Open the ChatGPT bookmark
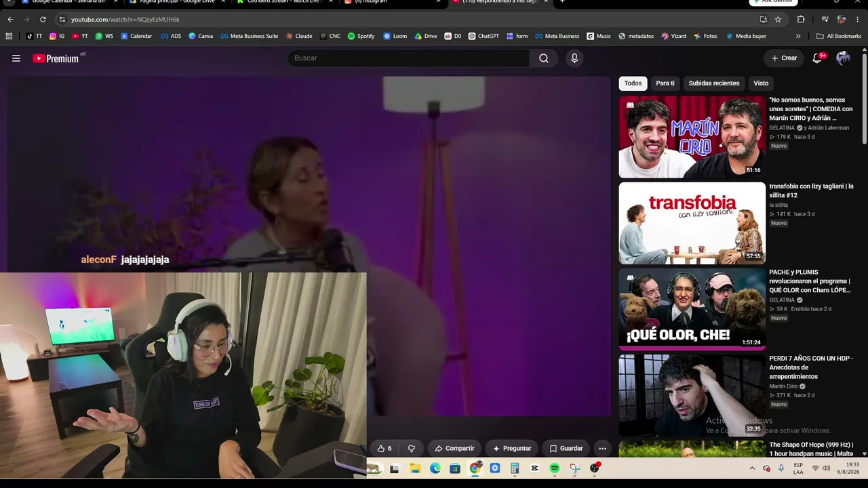The width and height of the screenshot is (868, 488). [x=484, y=36]
